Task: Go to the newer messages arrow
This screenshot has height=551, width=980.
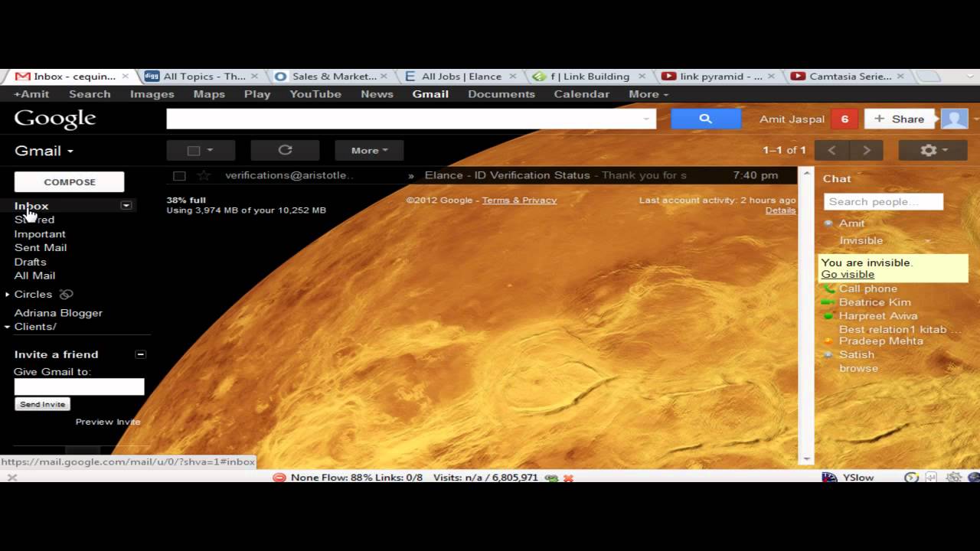Action: point(832,150)
